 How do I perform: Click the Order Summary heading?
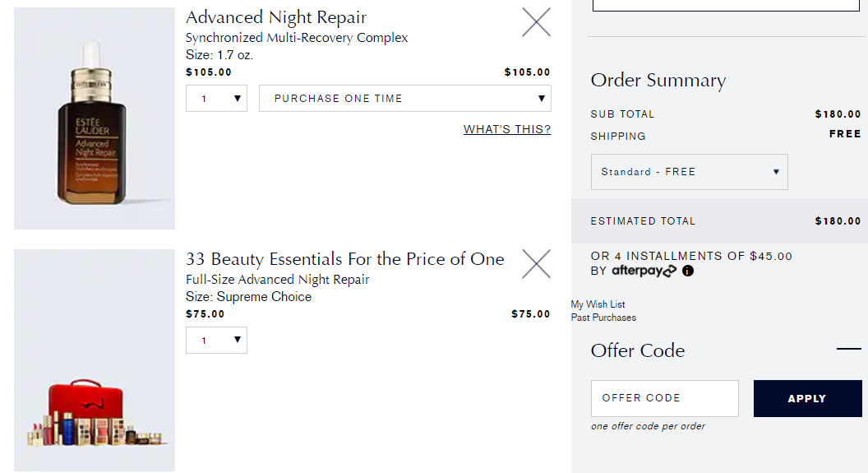pyautogui.click(x=658, y=81)
